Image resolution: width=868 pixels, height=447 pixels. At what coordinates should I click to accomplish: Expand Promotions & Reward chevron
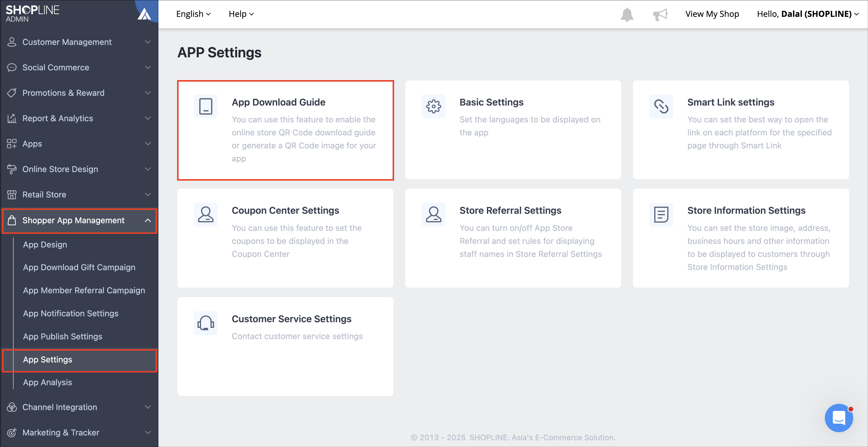click(148, 93)
